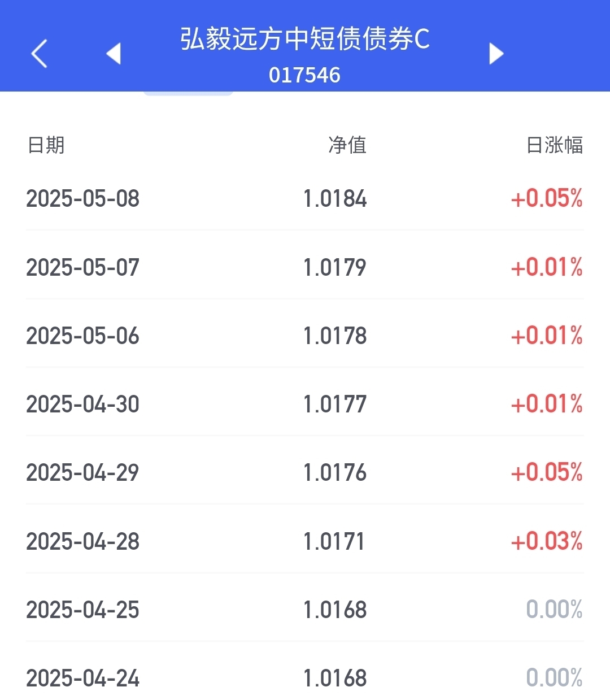Select the 日涨幅 column header
Image resolution: width=610 pixels, height=700 pixels.
pyautogui.click(x=555, y=145)
